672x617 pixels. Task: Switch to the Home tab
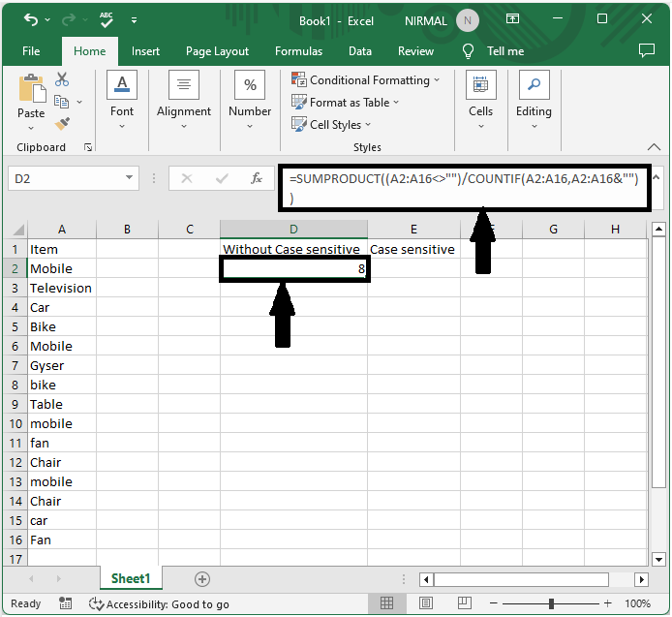click(90, 51)
